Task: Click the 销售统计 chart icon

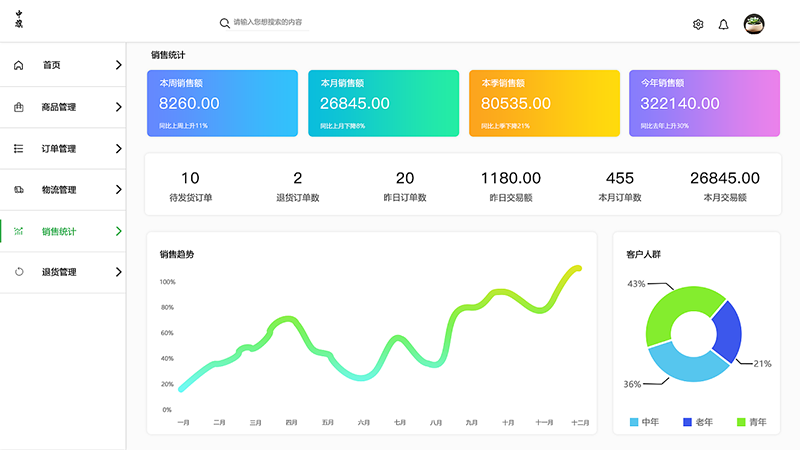Action: (19, 231)
